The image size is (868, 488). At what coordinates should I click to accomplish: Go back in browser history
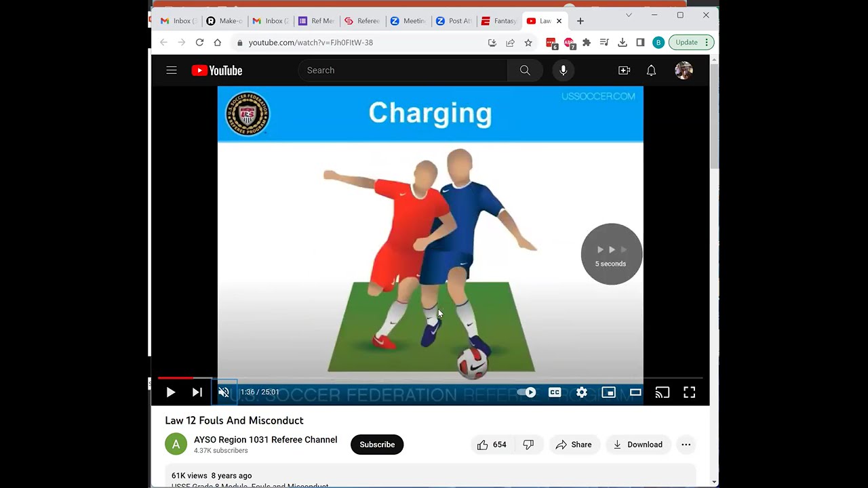(x=163, y=43)
